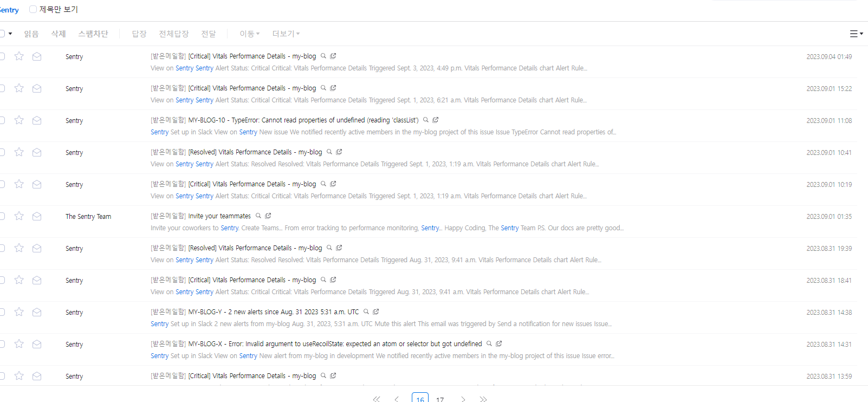Click sender The Sentry Team
The width and height of the screenshot is (868, 402).
pyautogui.click(x=88, y=217)
